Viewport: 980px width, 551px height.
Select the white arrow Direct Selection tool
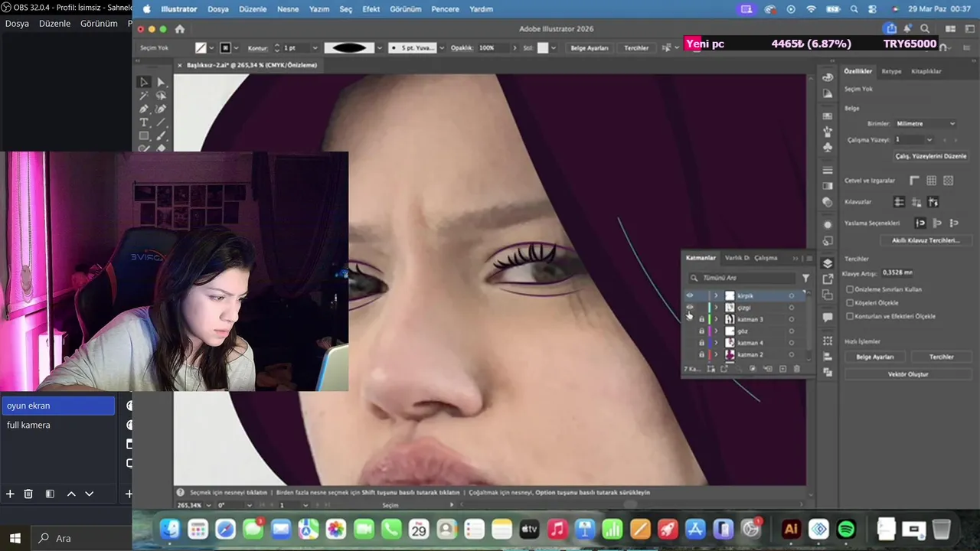[161, 82]
